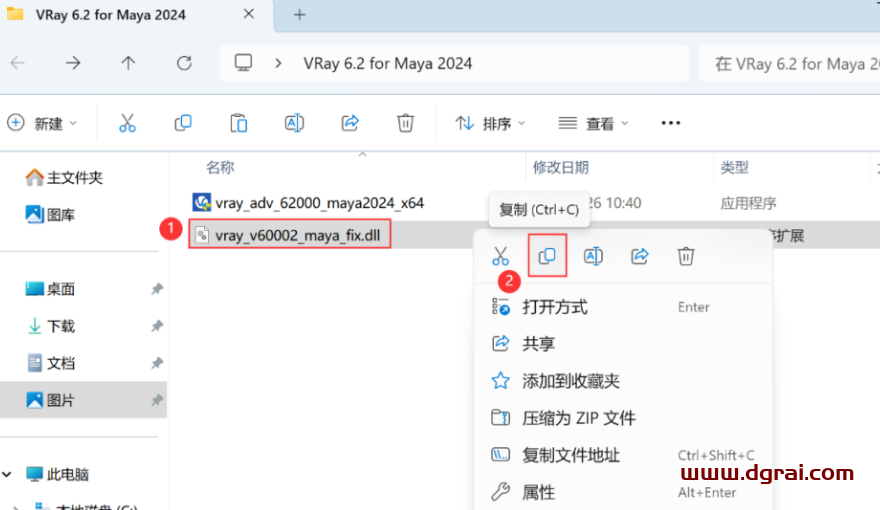The width and height of the screenshot is (880, 510).
Task: Choose 共享 in context menu
Action: coord(623,343)
